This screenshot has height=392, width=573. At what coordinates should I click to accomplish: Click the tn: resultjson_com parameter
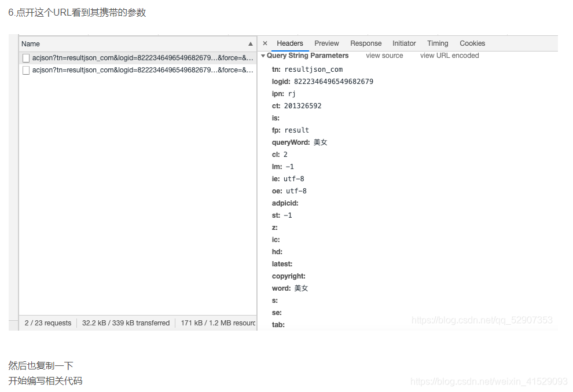pos(307,69)
